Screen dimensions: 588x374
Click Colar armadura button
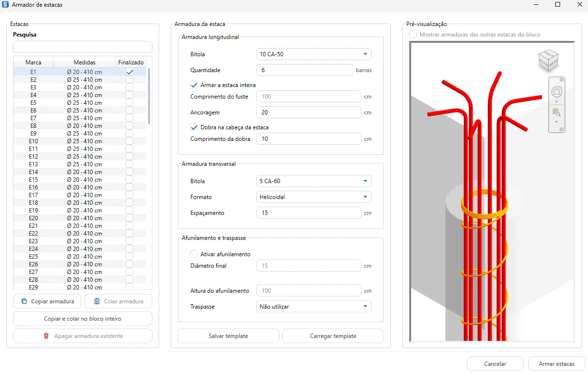pos(118,301)
